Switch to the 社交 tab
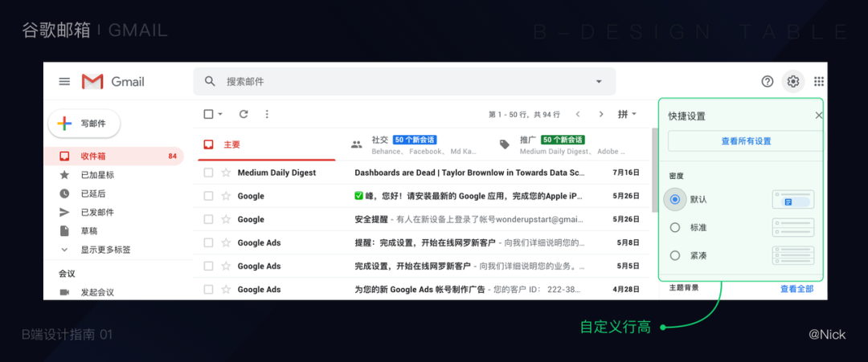 coord(414,144)
